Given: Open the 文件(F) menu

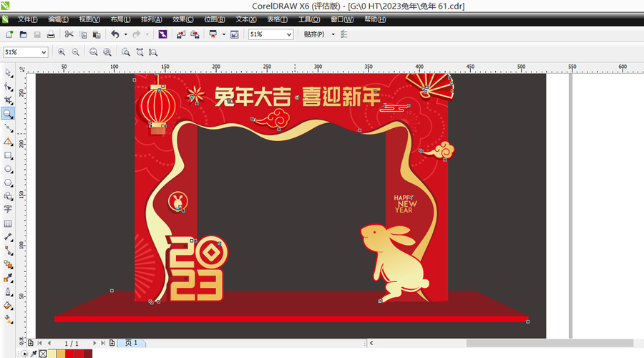Looking at the screenshot, I should pyautogui.click(x=27, y=19).
